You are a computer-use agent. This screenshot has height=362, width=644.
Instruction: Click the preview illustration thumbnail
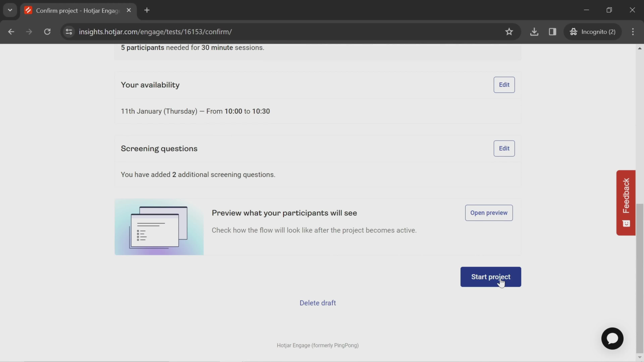[x=159, y=227]
